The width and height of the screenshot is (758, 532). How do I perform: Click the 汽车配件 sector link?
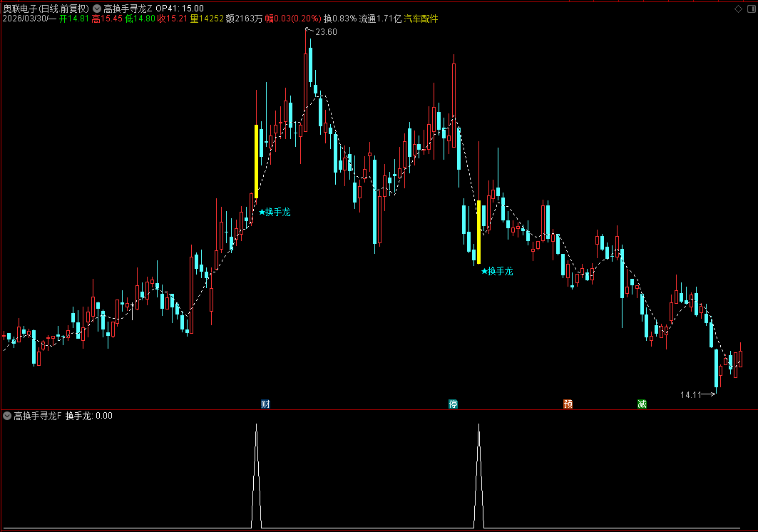421,19
